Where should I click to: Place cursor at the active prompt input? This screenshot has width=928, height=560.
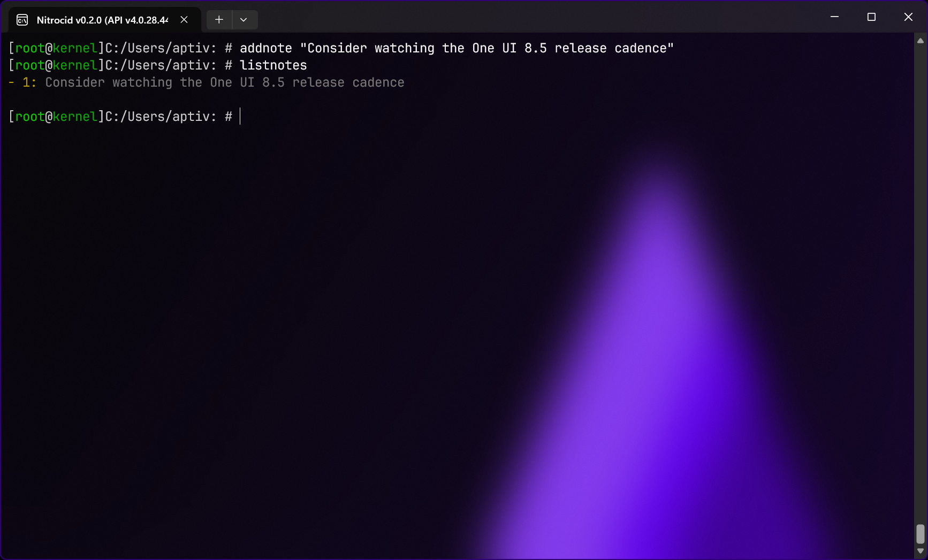point(240,117)
